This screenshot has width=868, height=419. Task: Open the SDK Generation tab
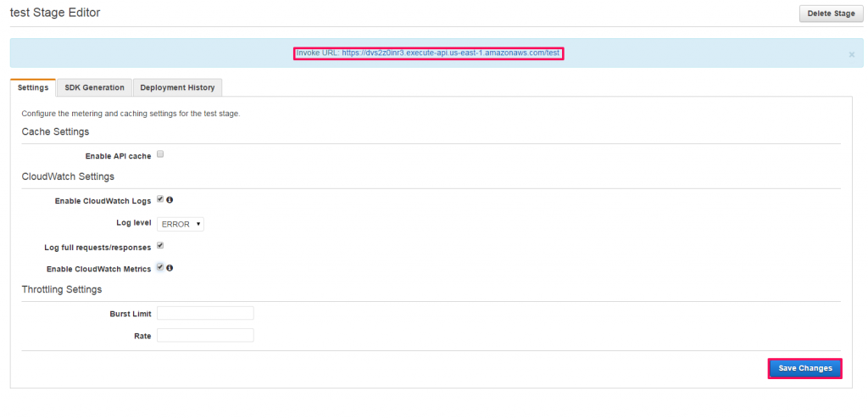95,87
